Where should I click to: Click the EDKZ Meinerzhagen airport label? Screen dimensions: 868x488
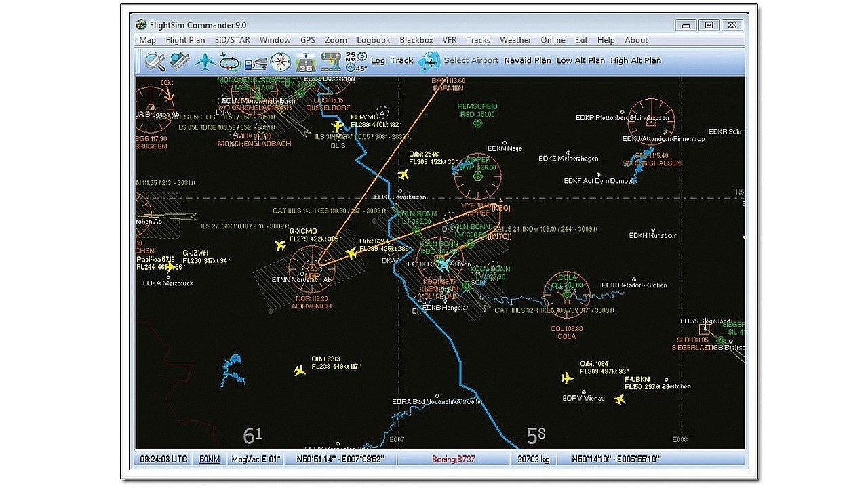pyautogui.click(x=568, y=159)
